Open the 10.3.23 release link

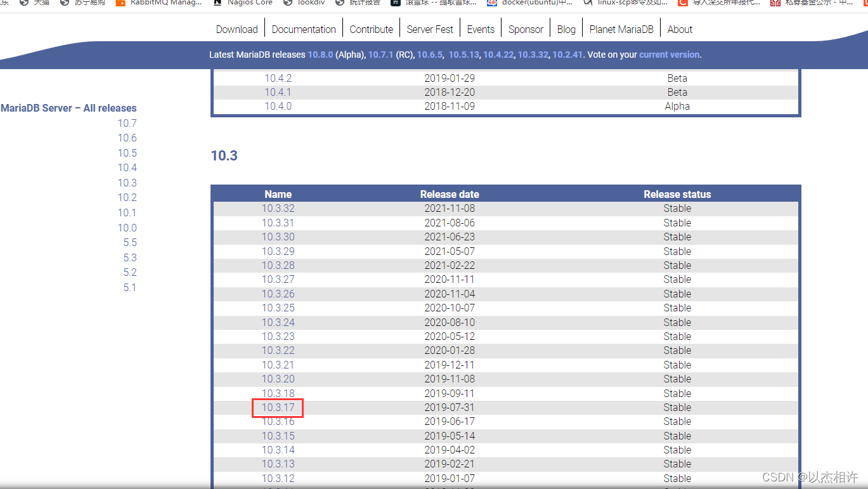click(278, 337)
